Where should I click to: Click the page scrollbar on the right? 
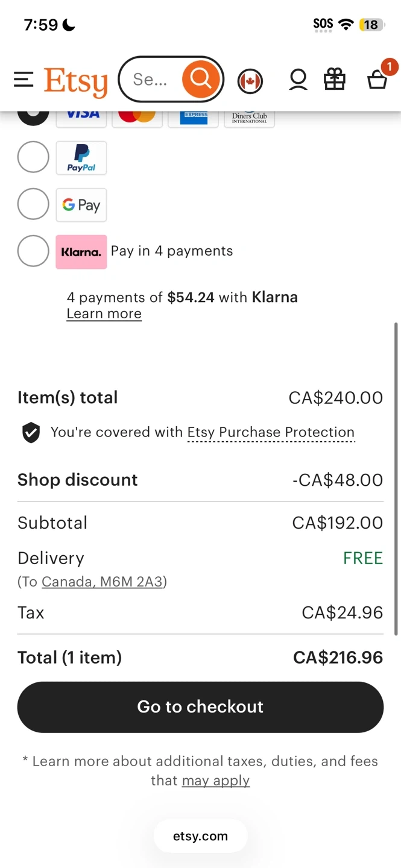point(396,479)
